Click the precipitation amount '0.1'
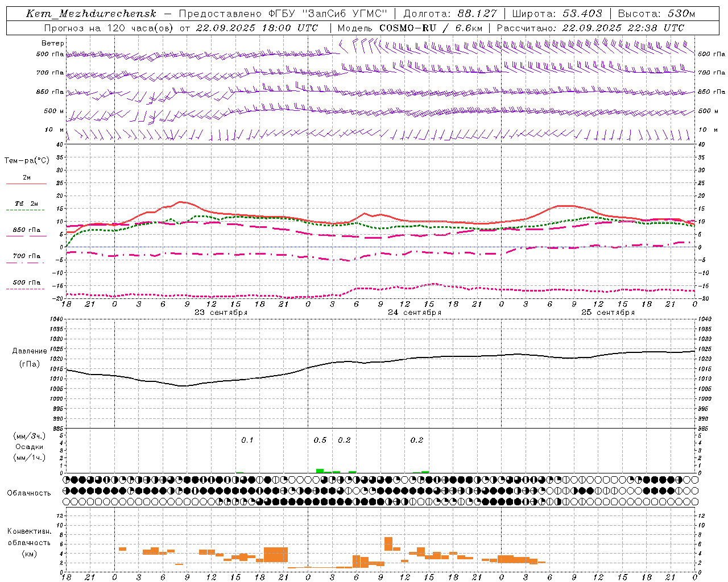This screenshot has width=728, height=582. [x=247, y=440]
